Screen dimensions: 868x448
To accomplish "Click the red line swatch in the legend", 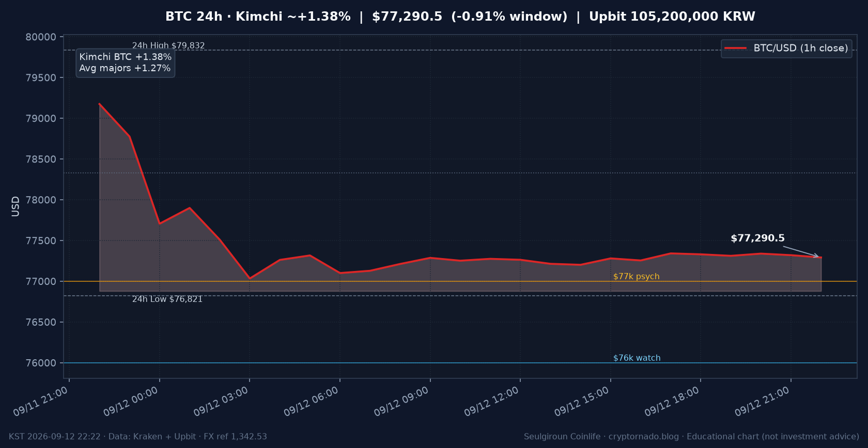I will pyautogui.click(x=735, y=48).
